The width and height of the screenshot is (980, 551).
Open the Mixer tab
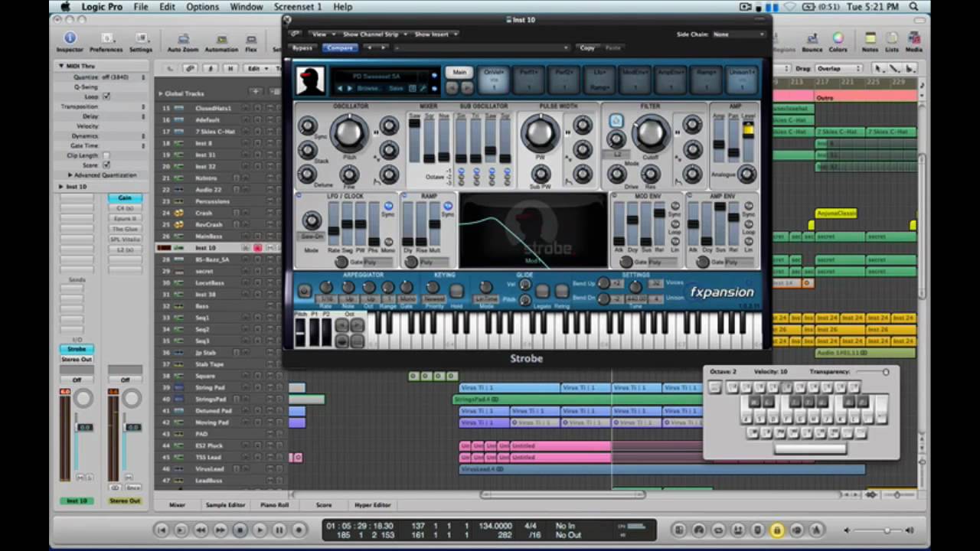177,505
